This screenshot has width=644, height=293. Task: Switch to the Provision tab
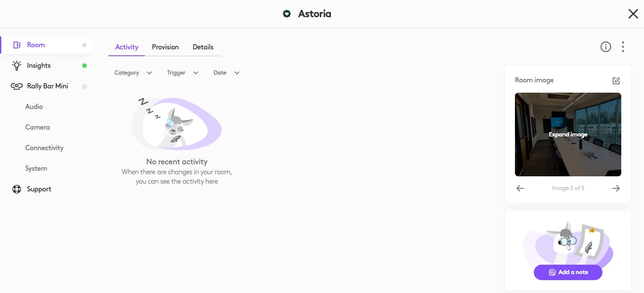(x=165, y=47)
